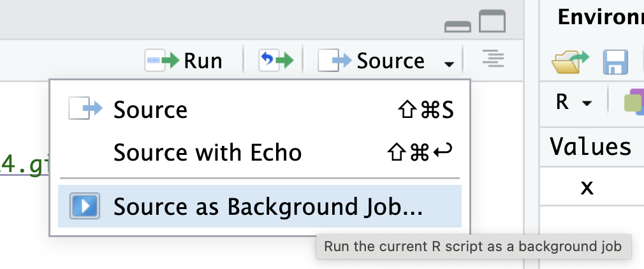
Task: Open the R language dropdown
Action: (573, 102)
